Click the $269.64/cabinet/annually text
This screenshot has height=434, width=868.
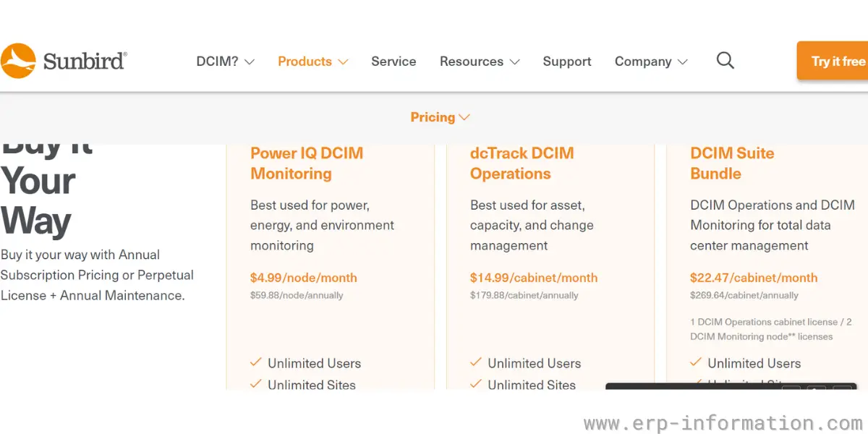[744, 295]
